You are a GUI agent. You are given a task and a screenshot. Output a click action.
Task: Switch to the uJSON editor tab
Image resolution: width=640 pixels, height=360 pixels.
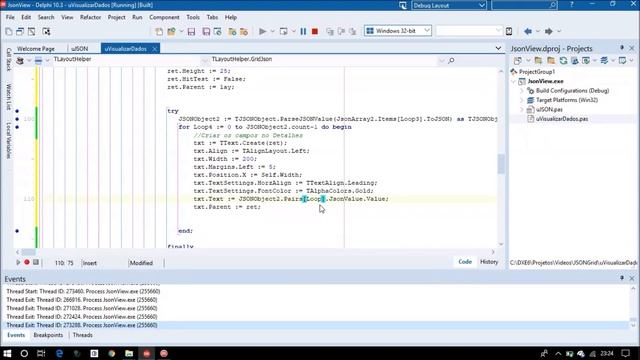[80, 49]
